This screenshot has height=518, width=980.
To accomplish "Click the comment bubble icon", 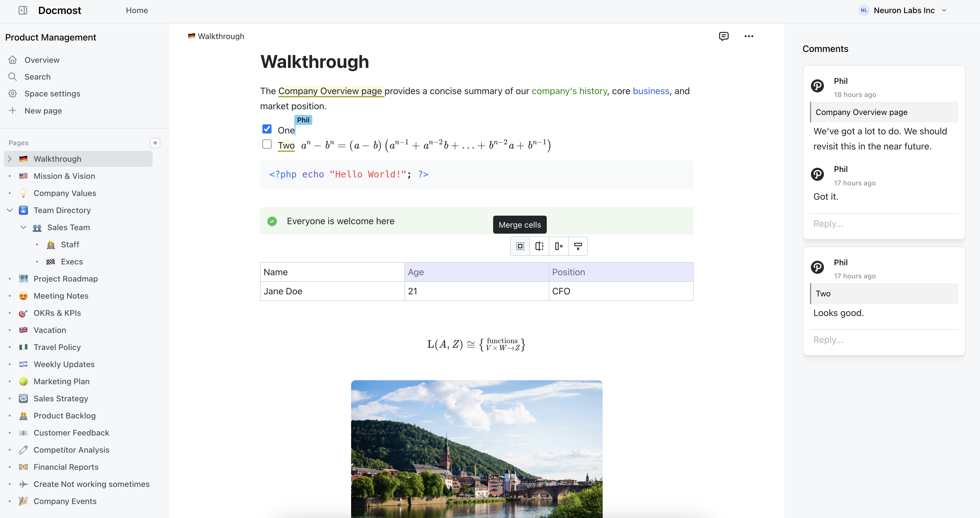I will coord(723,36).
